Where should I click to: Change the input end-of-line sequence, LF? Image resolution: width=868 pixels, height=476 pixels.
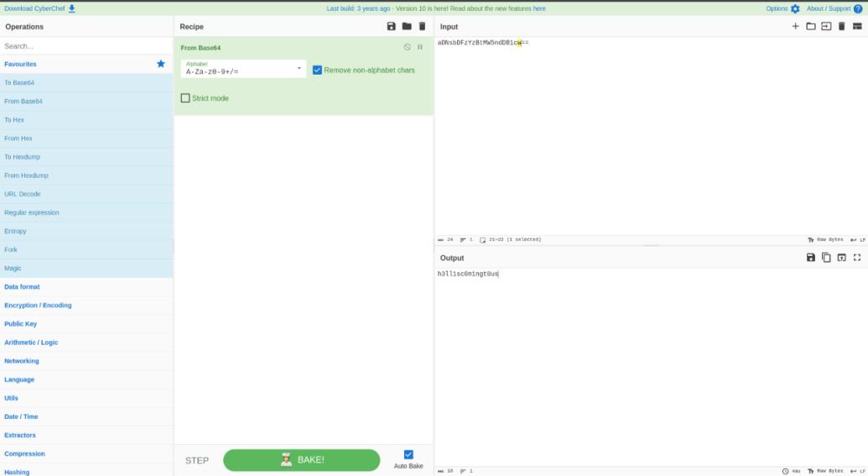(858, 239)
